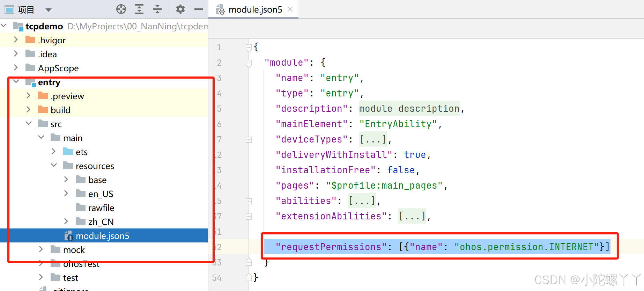Select the orange build folder icon

(43, 109)
